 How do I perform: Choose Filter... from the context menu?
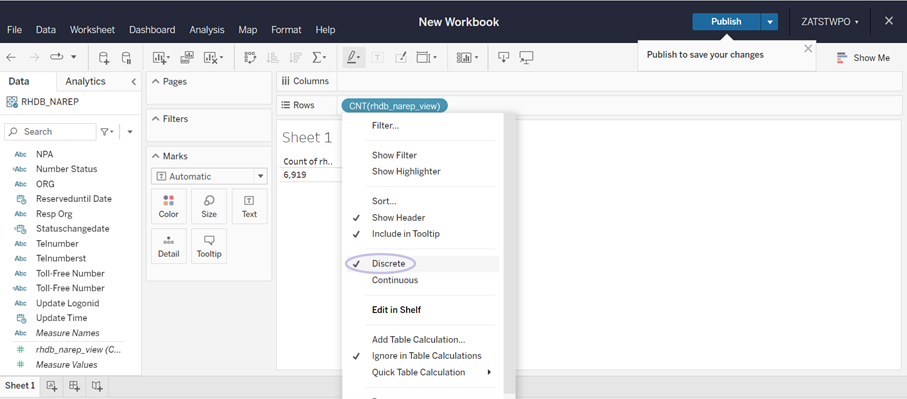[385, 125]
